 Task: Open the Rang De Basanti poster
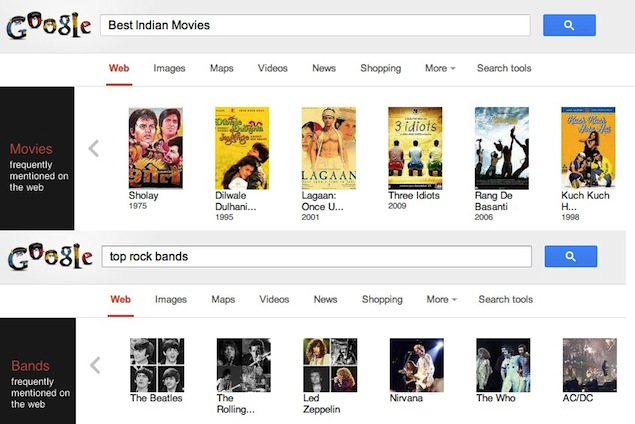tap(501, 148)
